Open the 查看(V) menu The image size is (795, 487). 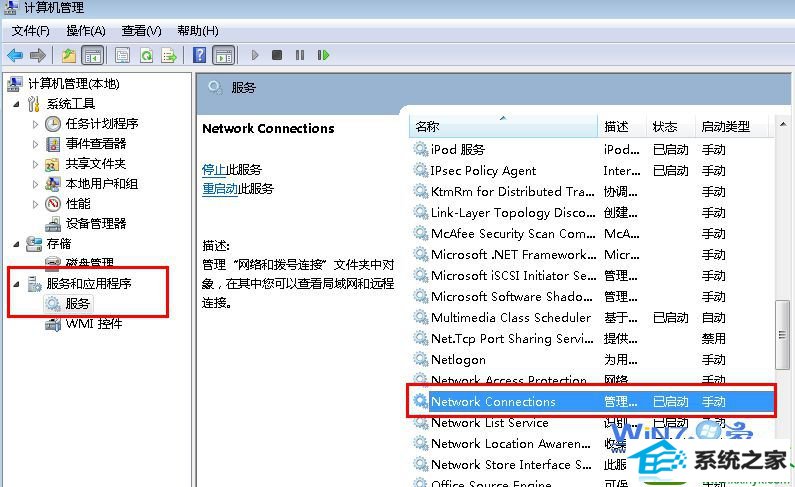tap(141, 31)
